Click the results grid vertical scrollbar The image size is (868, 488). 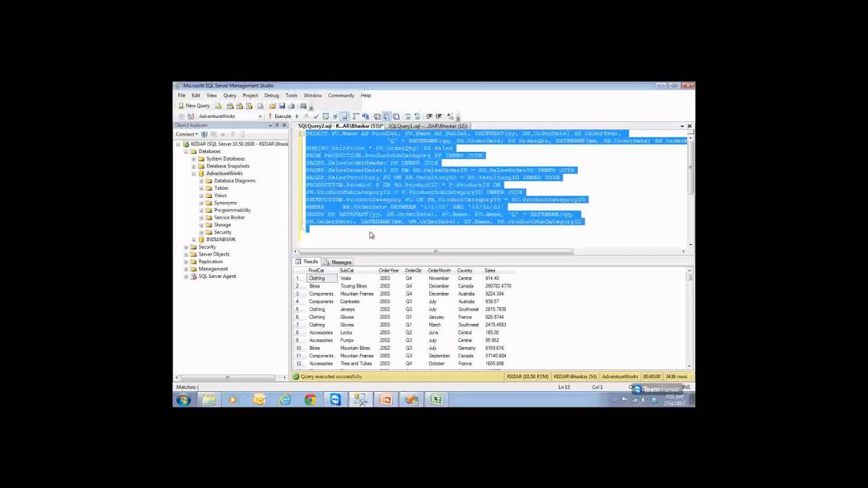pyautogui.click(x=689, y=319)
